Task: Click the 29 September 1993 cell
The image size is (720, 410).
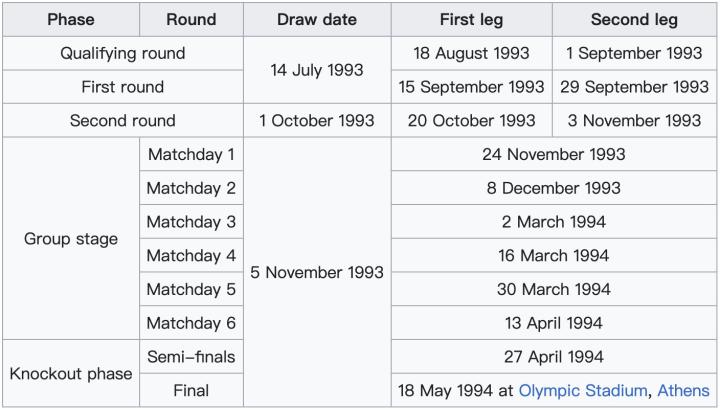Action: (634, 87)
